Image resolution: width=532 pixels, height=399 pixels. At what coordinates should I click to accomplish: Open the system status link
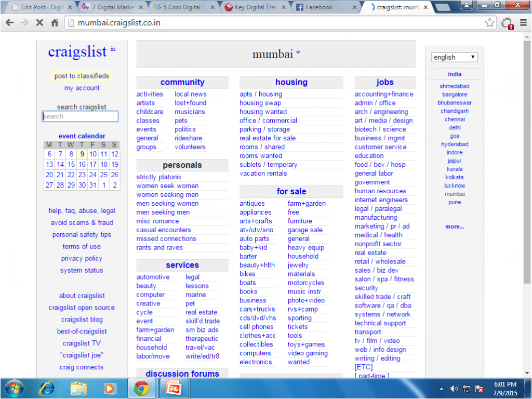coord(82,270)
